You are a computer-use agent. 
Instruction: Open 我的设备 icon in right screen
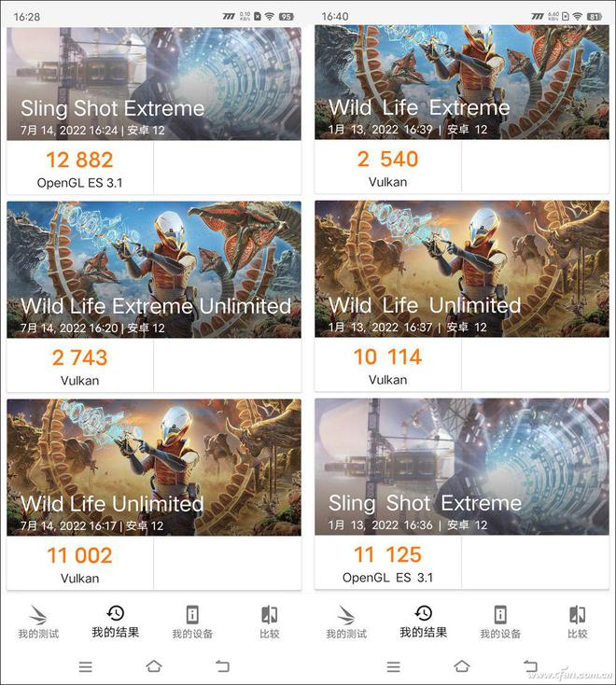[x=500, y=614]
